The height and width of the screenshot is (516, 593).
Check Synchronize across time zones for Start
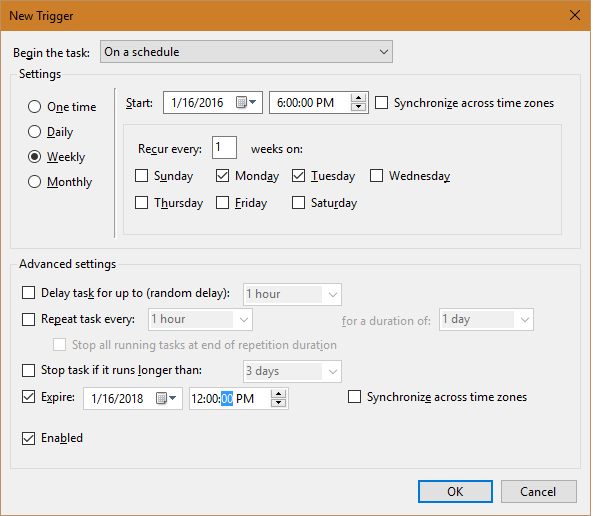point(381,103)
